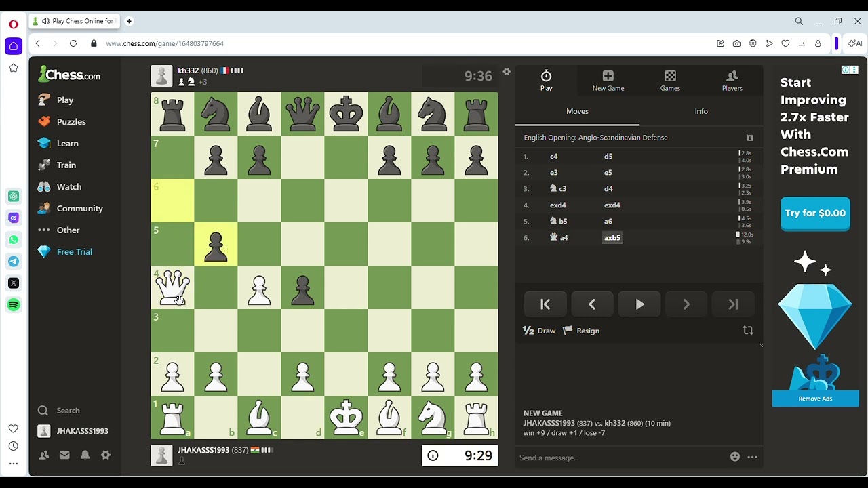Go to Train in the sidebar

[56, 165]
